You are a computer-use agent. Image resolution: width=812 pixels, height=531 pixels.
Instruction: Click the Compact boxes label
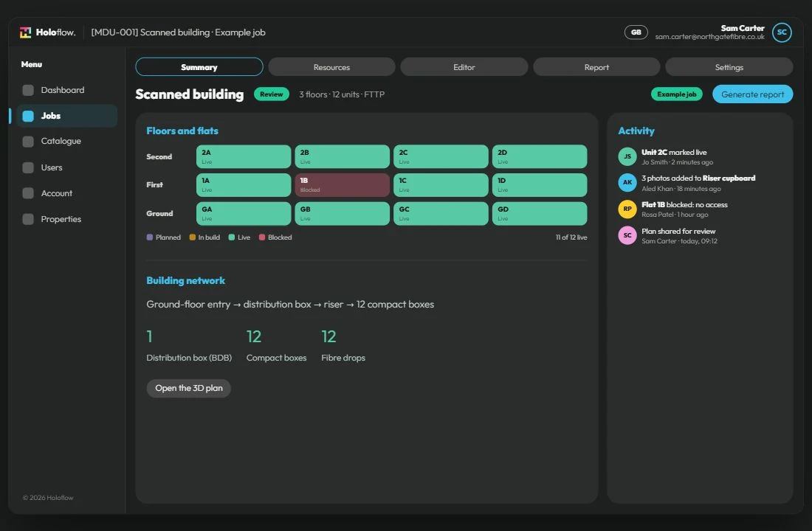[x=277, y=358]
